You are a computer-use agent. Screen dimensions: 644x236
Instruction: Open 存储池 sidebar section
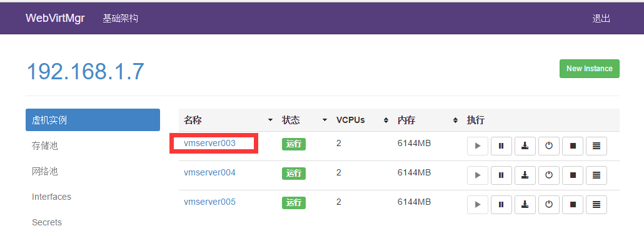click(x=45, y=145)
